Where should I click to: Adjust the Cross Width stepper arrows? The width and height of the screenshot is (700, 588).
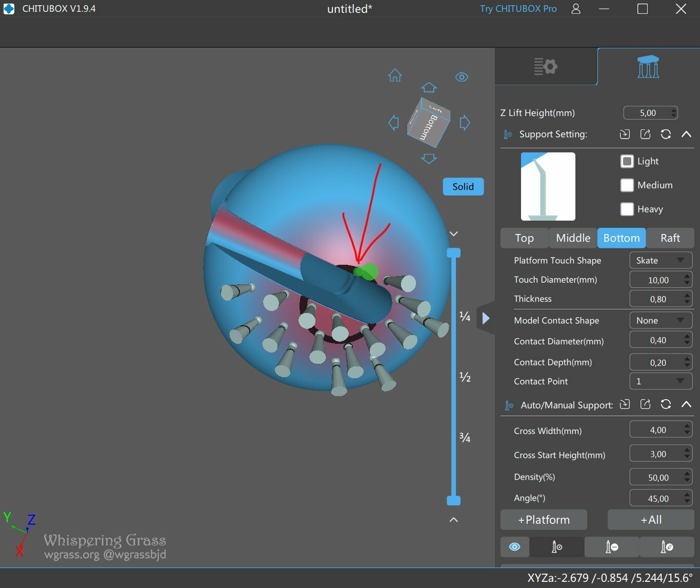coord(687,430)
